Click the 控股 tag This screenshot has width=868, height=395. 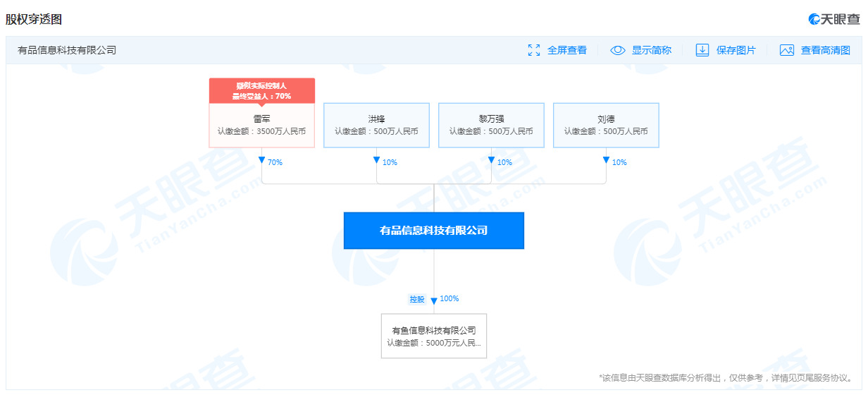(418, 299)
